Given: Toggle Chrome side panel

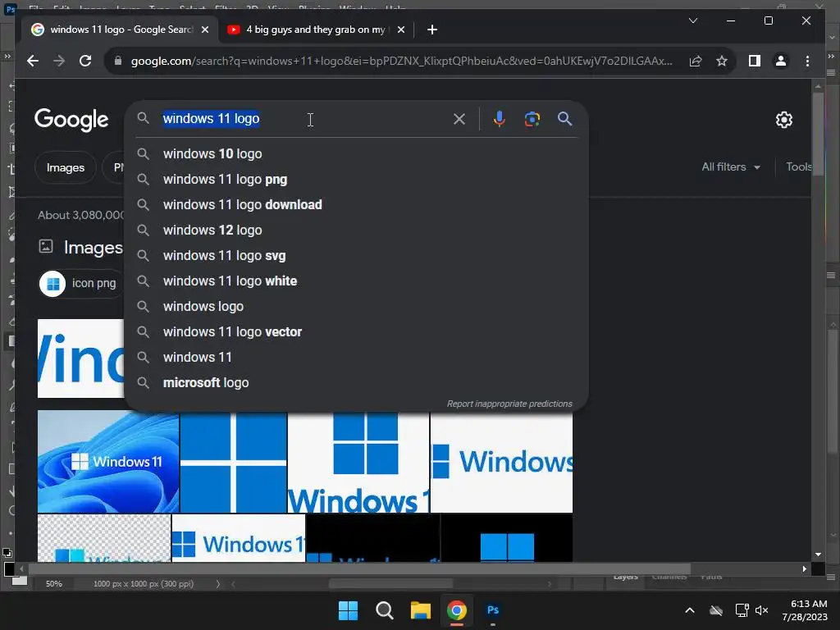Looking at the screenshot, I should (755, 61).
